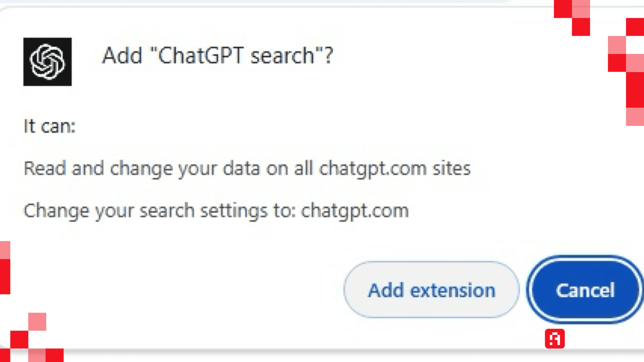Screen dimensions: 644x362
Task: Select the Change your search settings permission
Action: click(x=216, y=211)
